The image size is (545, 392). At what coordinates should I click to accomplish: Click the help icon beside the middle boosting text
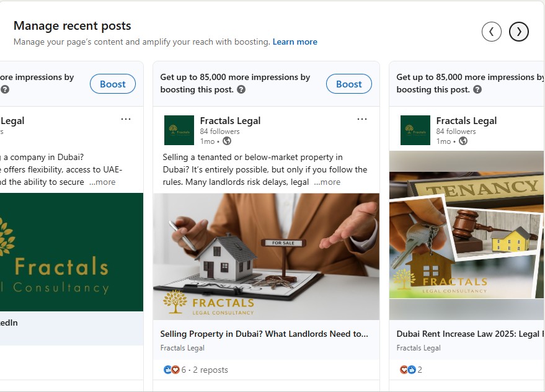click(x=241, y=89)
